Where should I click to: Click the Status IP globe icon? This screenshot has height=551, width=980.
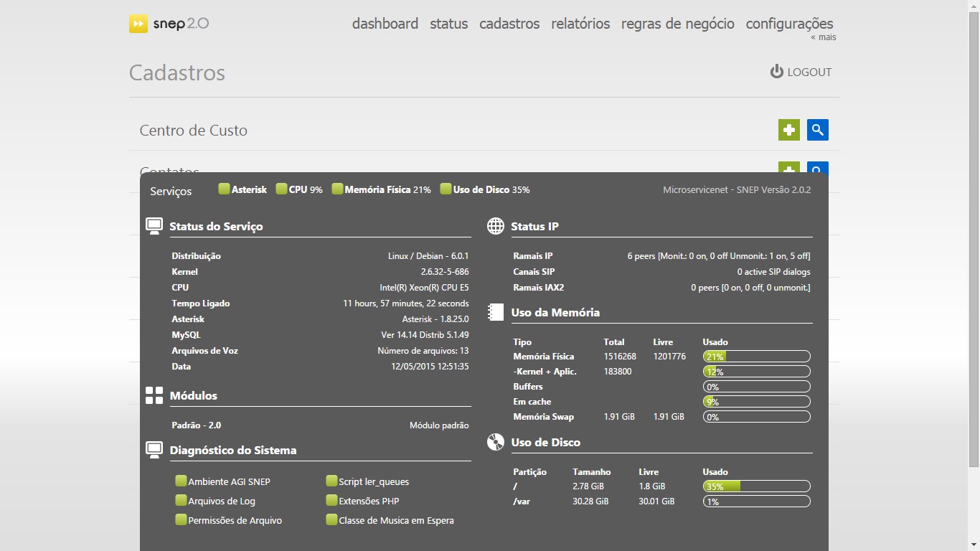[496, 226]
